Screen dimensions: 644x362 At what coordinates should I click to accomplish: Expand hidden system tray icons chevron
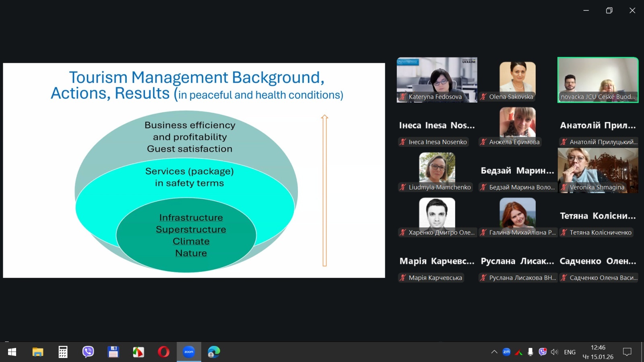pos(494,352)
